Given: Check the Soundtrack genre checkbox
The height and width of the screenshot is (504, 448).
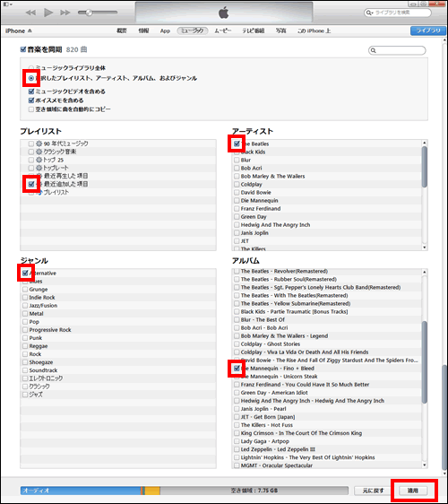Looking at the screenshot, I should click(x=25, y=370).
